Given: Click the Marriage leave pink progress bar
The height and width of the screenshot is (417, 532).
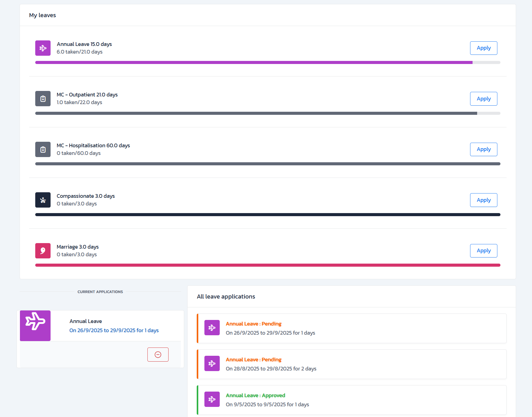Looking at the screenshot, I should coord(268,265).
